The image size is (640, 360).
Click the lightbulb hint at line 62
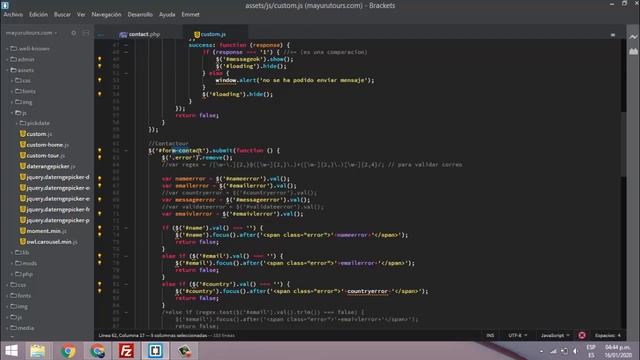click(100, 150)
